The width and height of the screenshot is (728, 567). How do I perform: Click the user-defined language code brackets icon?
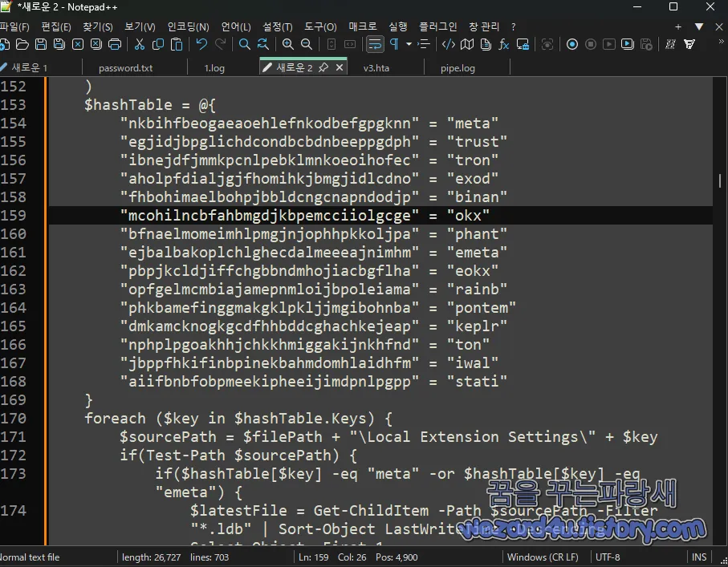coord(449,45)
